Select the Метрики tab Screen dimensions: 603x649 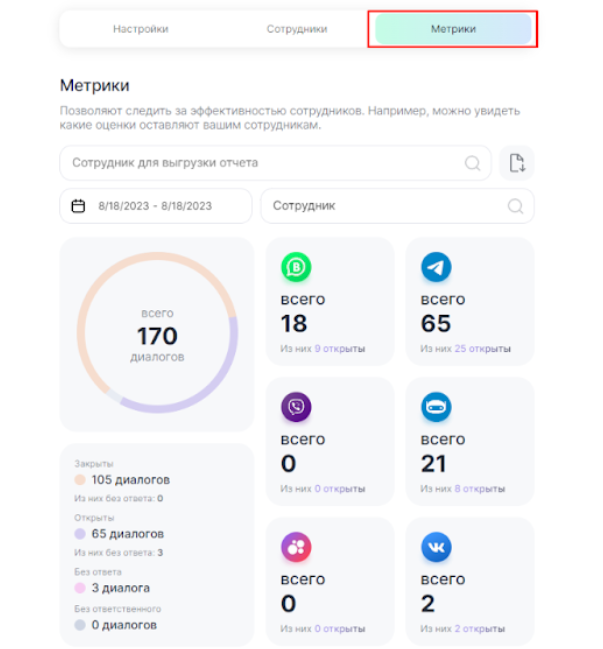[x=453, y=29]
